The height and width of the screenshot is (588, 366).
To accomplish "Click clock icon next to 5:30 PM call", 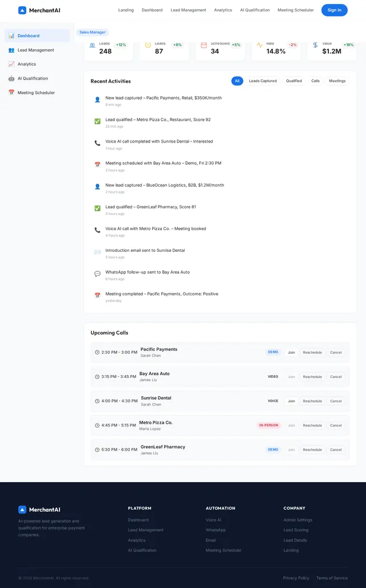I will tap(97, 449).
